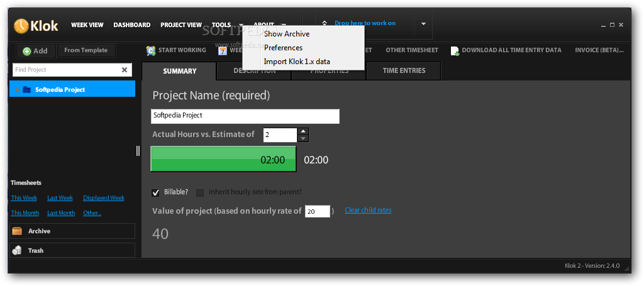This screenshot has height=286, width=644.
Task: Expand the Softpedia Project tree node arrow
Action: click(x=17, y=89)
